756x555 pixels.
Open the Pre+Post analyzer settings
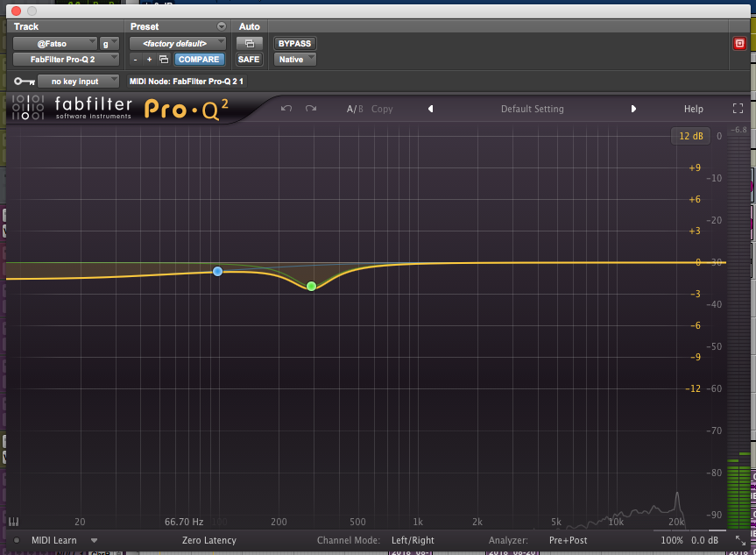pyautogui.click(x=568, y=540)
